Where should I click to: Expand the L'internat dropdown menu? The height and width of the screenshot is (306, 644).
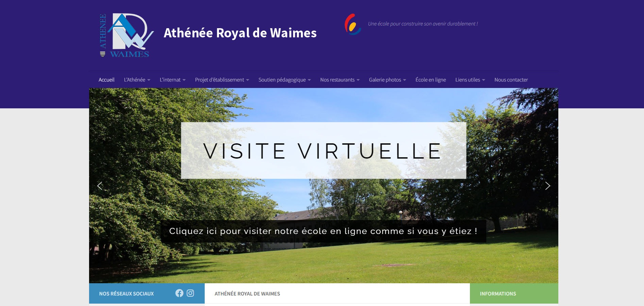[173, 80]
